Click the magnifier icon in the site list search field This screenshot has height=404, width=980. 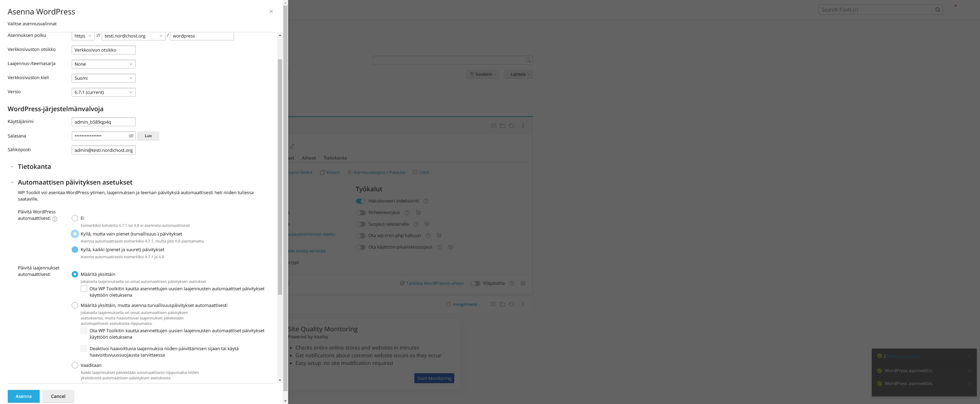pyautogui.click(x=528, y=60)
